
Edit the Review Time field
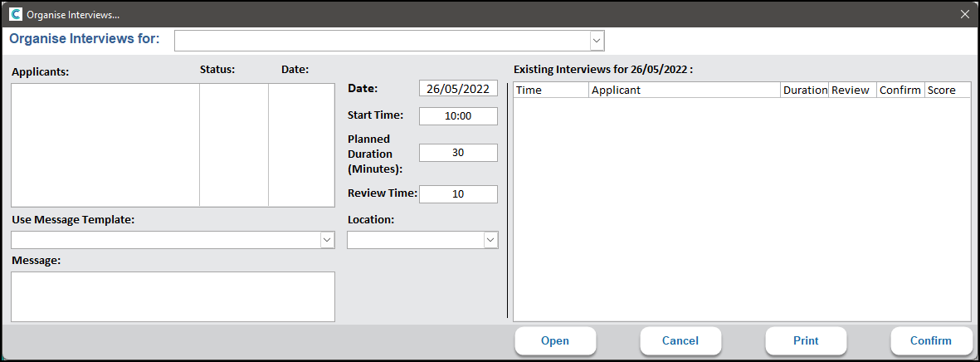458,194
